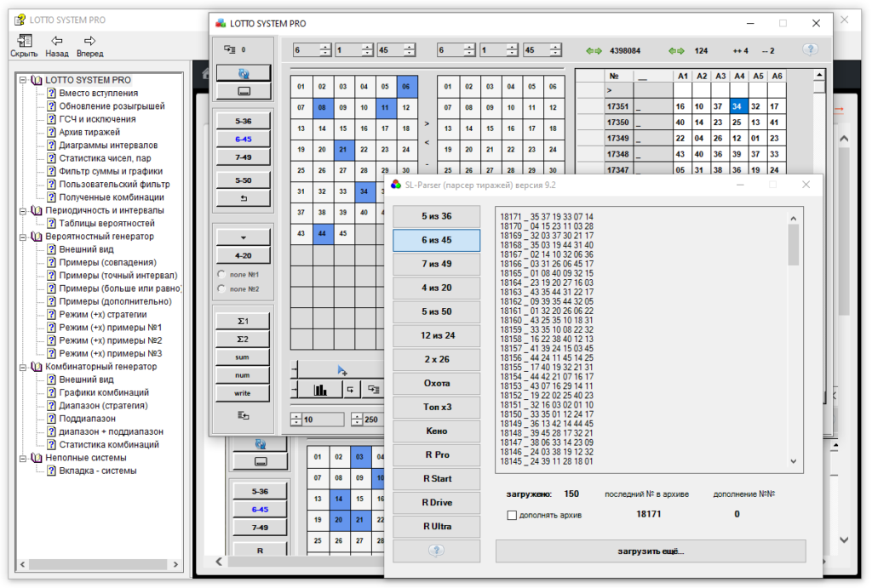Collapse the LOTTO SYSTEM PRO tree root
Viewport: 872px width, 588px height.
point(23,80)
